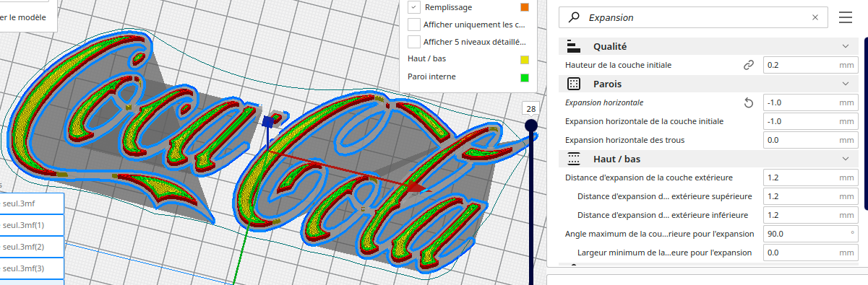Click the layer slider handle at 28
Screen dimensions: 868x285
(531, 126)
